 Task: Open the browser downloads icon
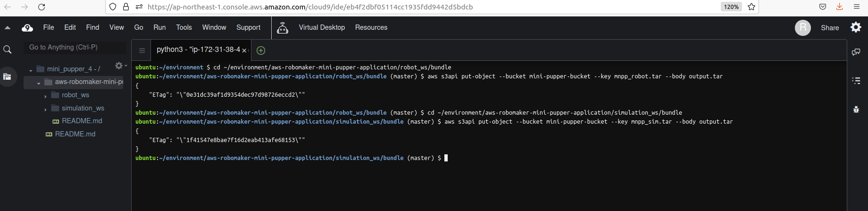840,7
